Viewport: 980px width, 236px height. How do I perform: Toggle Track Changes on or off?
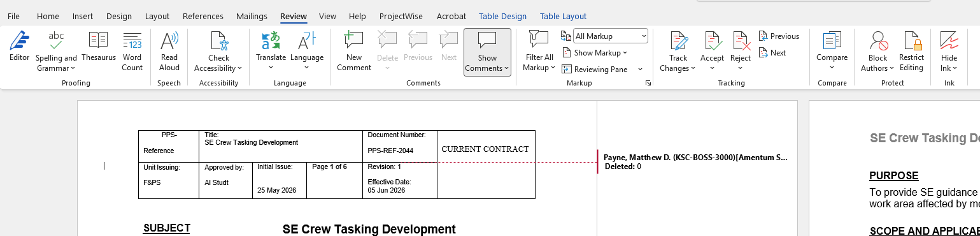coord(678,51)
